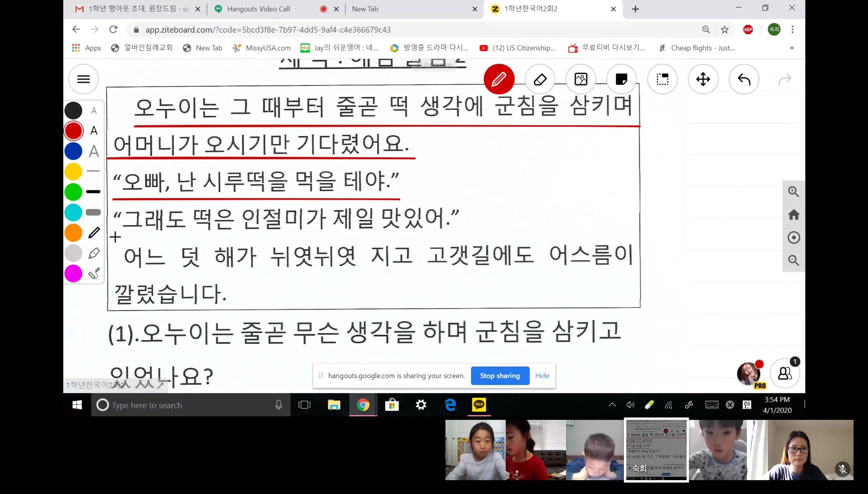
Task: Click the insert image tool
Action: pos(581,79)
